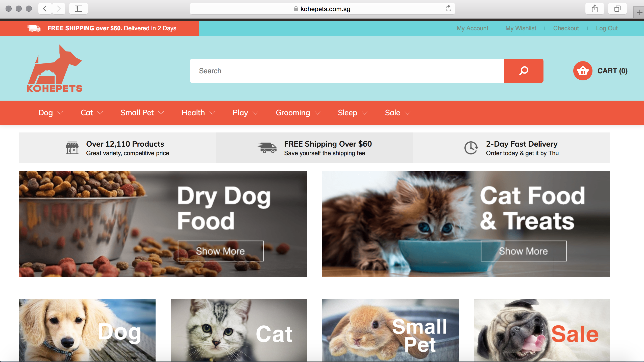
Task: Show all tabs overview icon
Action: [617, 9]
